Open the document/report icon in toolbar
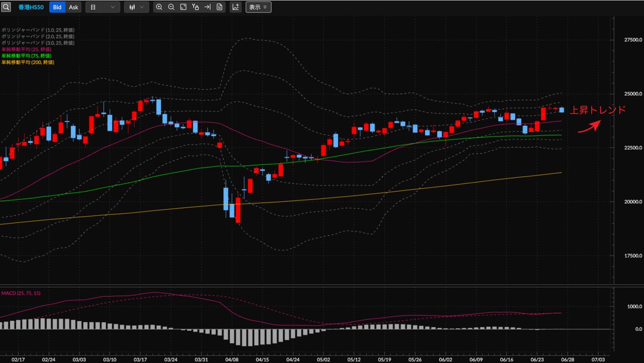This screenshot has height=363, width=644. [219, 7]
